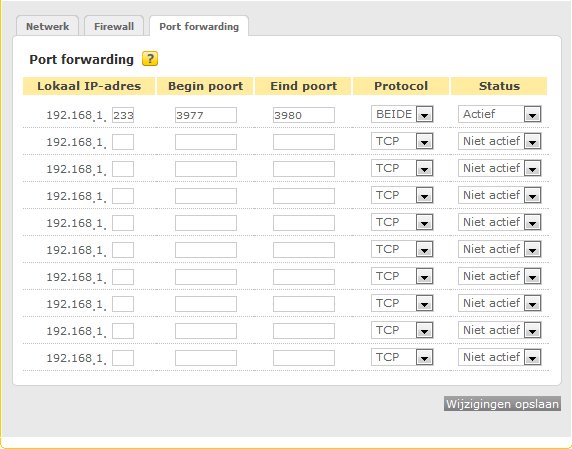Switch to the Netwerk tab
Screen dimensions: 572x449
pyautogui.click(x=47, y=26)
